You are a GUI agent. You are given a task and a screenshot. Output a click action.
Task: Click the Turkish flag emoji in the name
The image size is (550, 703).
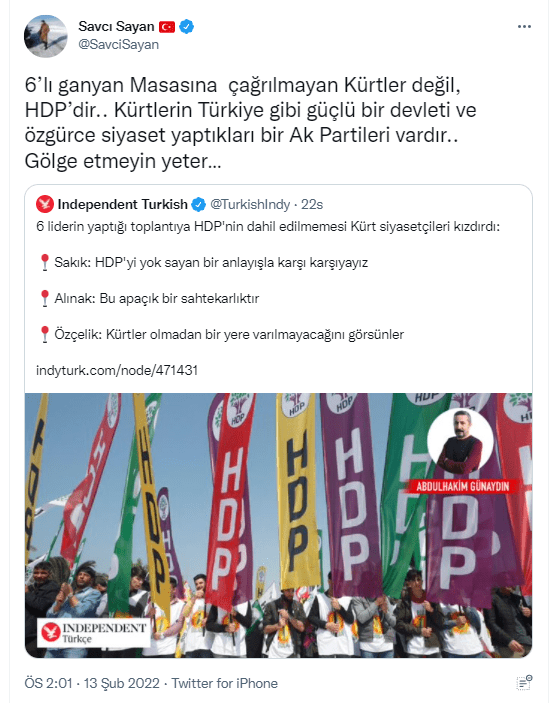point(167,27)
